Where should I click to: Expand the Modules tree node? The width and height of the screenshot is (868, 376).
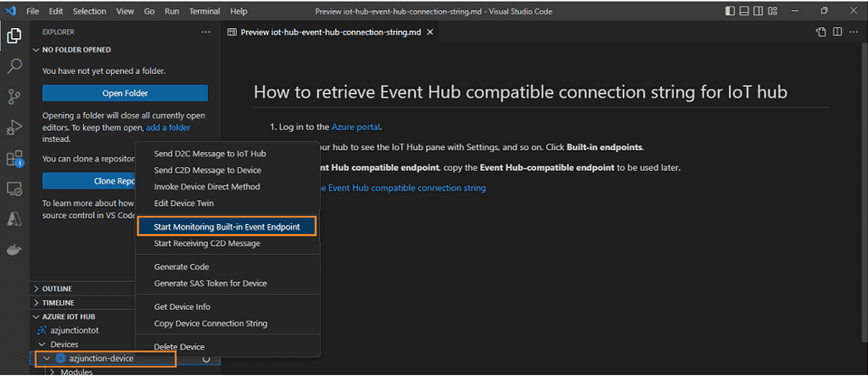[52, 372]
